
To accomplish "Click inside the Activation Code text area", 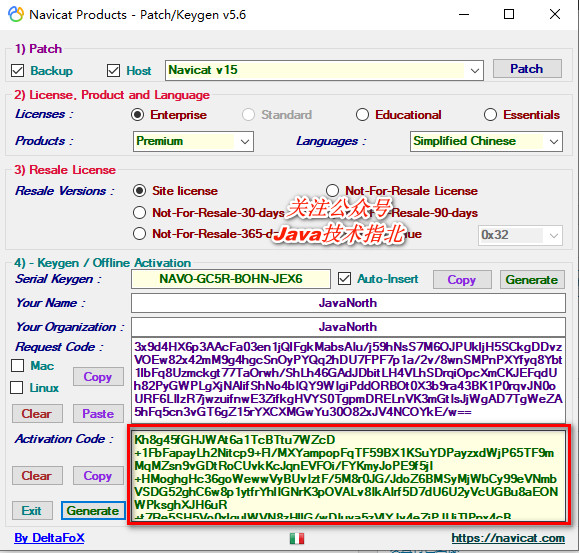I will pyautogui.click(x=348, y=475).
